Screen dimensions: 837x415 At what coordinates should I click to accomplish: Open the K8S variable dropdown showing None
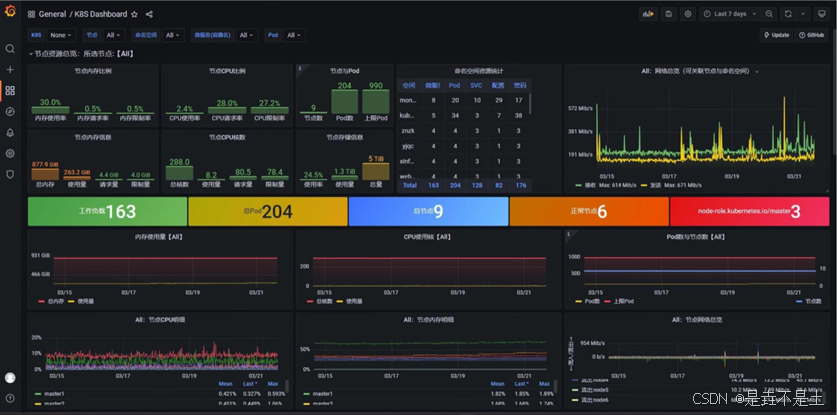point(61,35)
